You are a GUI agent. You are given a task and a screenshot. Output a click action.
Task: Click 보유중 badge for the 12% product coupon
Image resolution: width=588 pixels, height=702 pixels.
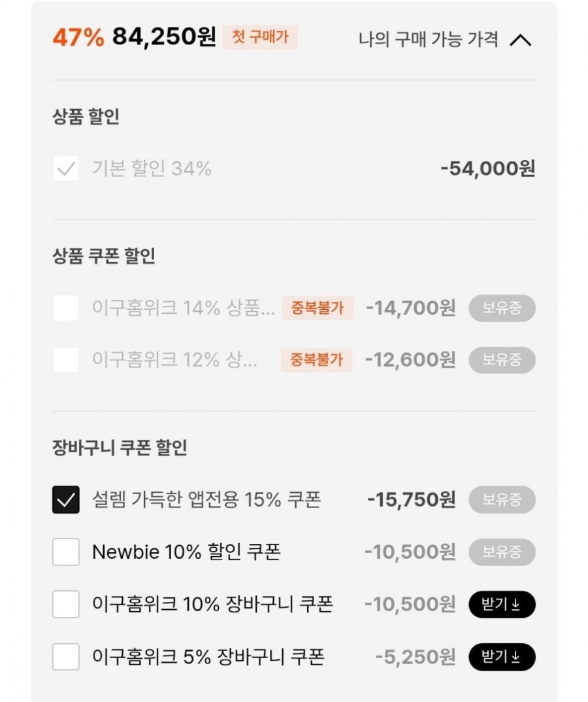click(x=502, y=359)
